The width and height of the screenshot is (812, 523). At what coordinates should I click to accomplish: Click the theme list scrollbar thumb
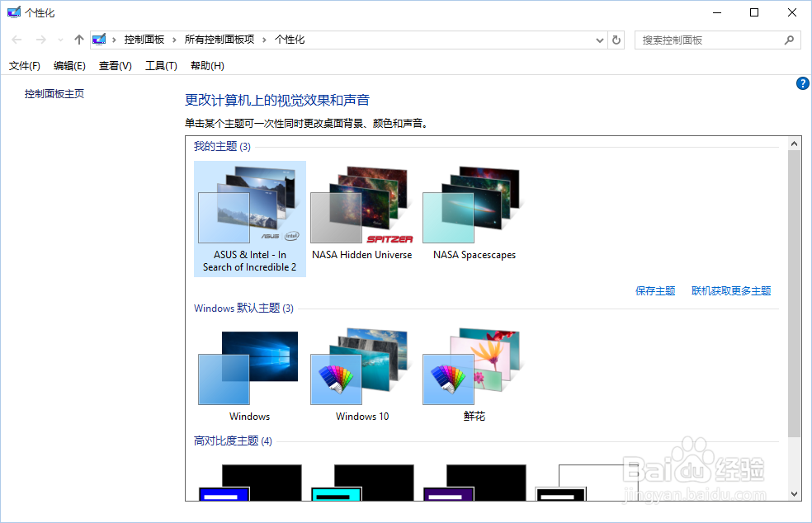[794, 293]
